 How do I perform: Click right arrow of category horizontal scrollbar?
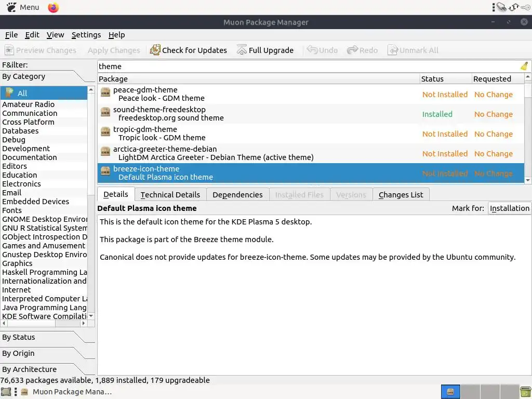pyautogui.click(x=84, y=323)
